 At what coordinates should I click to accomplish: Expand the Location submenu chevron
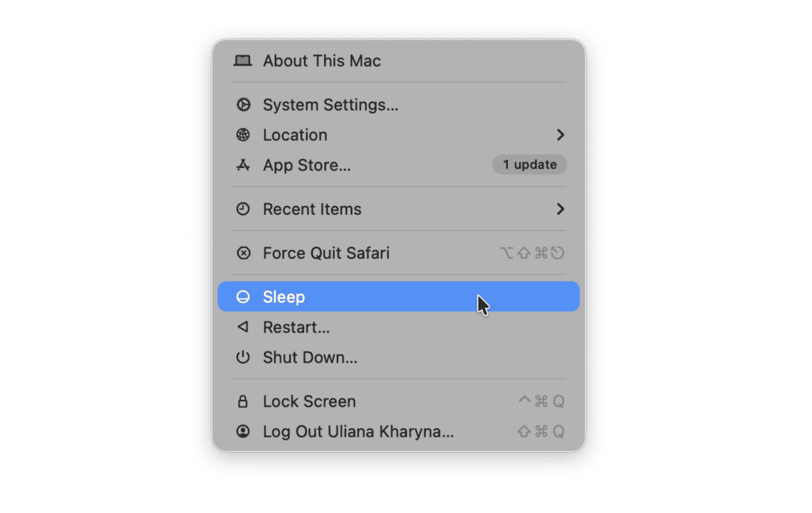point(561,134)
